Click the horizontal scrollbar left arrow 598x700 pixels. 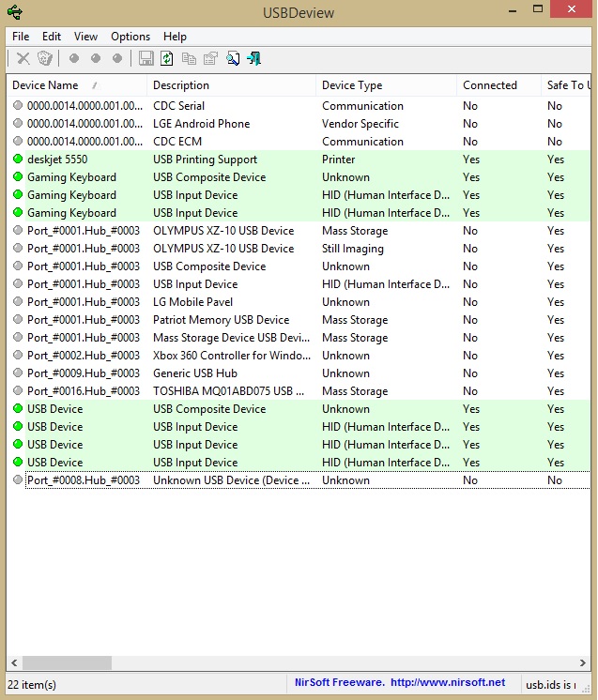[14, 663]
